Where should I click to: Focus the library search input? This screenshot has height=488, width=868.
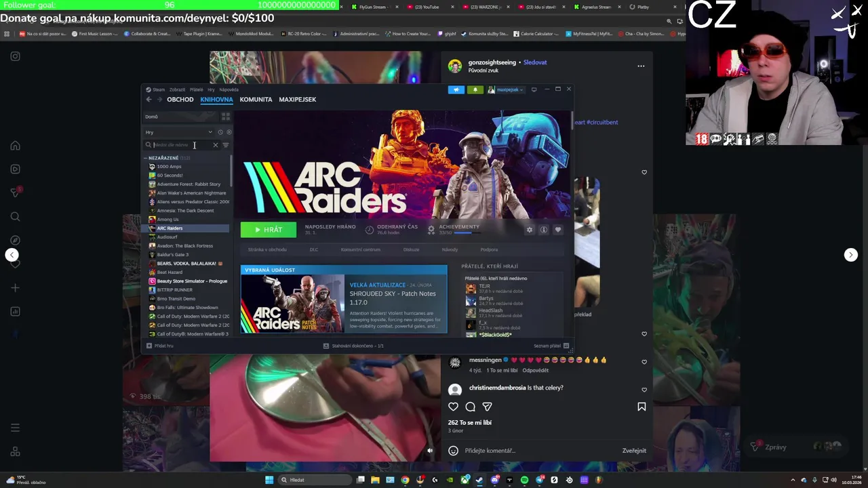182,145
